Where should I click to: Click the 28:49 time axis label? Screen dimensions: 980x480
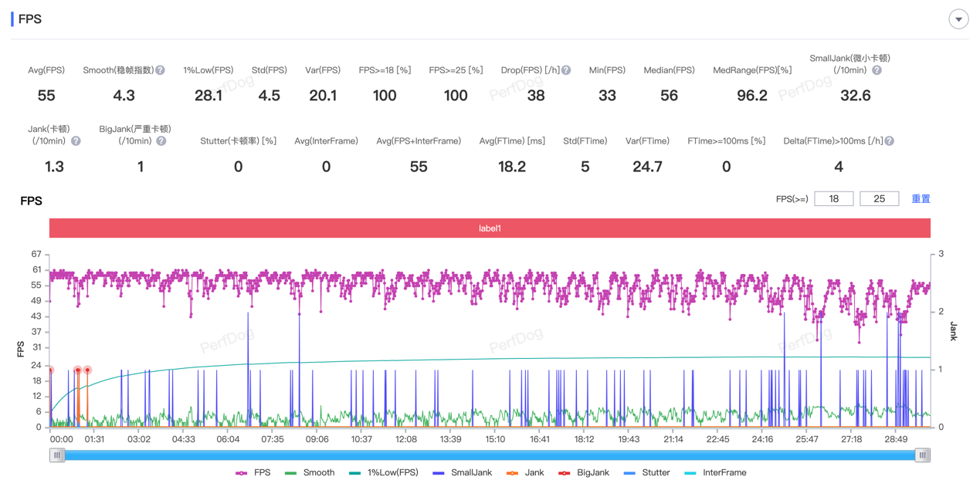(x=896, y=439)
